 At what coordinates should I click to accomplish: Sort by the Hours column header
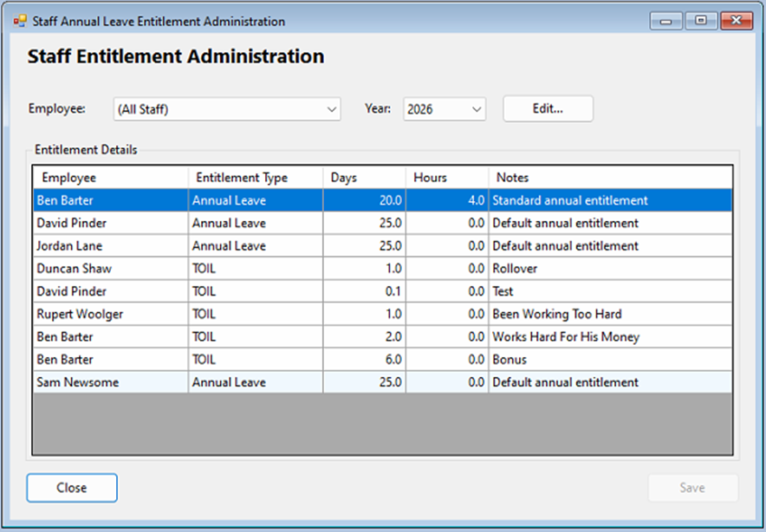[x=447, y=178]
